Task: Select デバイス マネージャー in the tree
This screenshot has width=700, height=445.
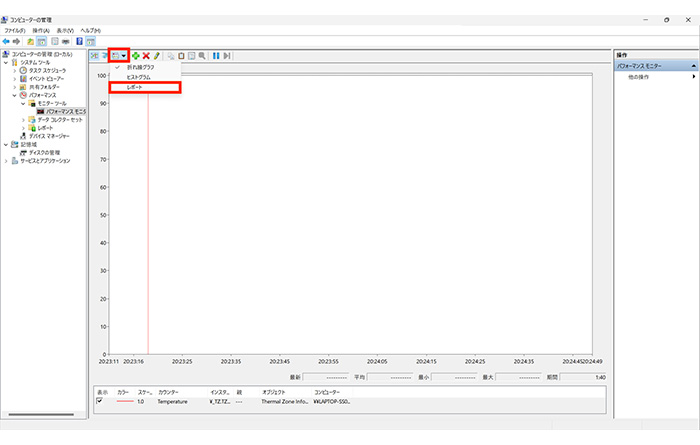Action: (x=56, y=135)
